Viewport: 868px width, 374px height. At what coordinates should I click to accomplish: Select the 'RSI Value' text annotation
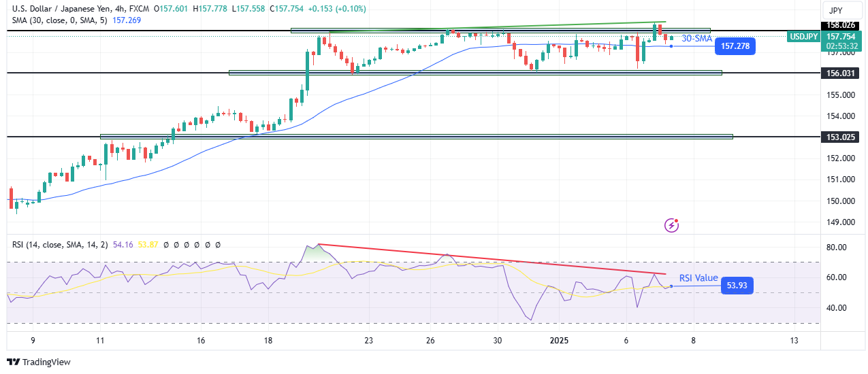pos(698,277)
